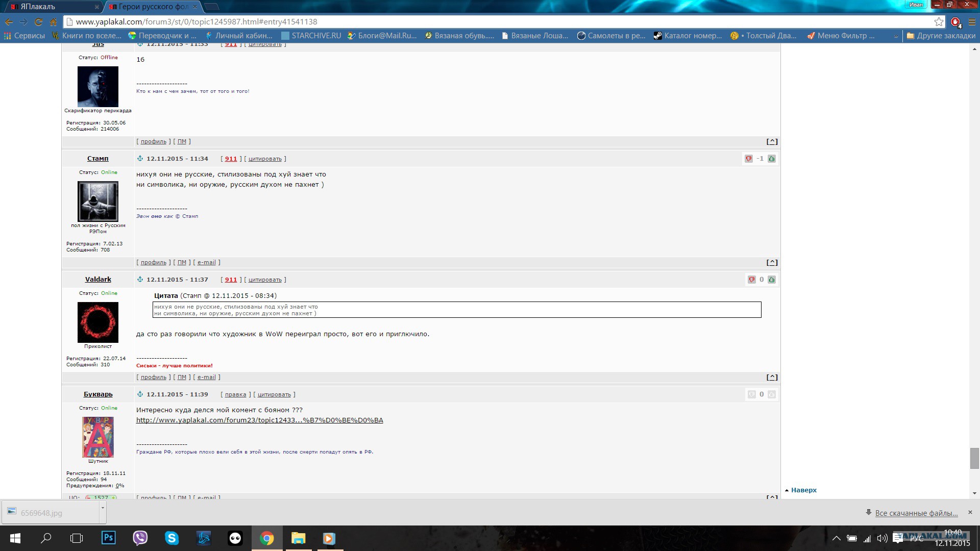Open the Иван Chrome profile button
The height and width of the screenshot is (551, 980).
tap(916, 5)
